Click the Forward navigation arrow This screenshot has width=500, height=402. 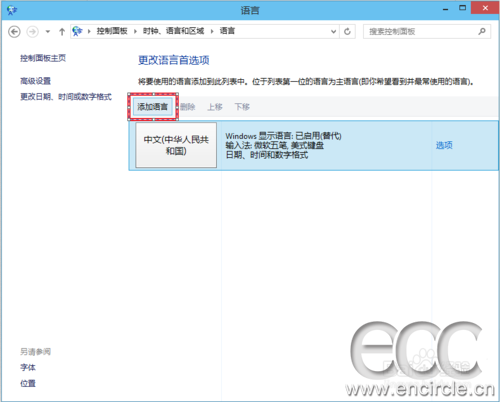32,32
